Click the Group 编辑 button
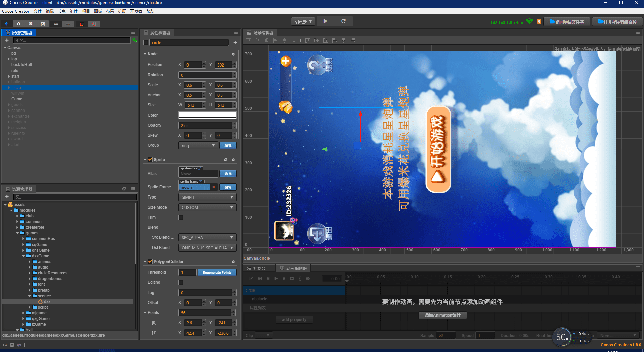644x352 pixels. (228, 145)
